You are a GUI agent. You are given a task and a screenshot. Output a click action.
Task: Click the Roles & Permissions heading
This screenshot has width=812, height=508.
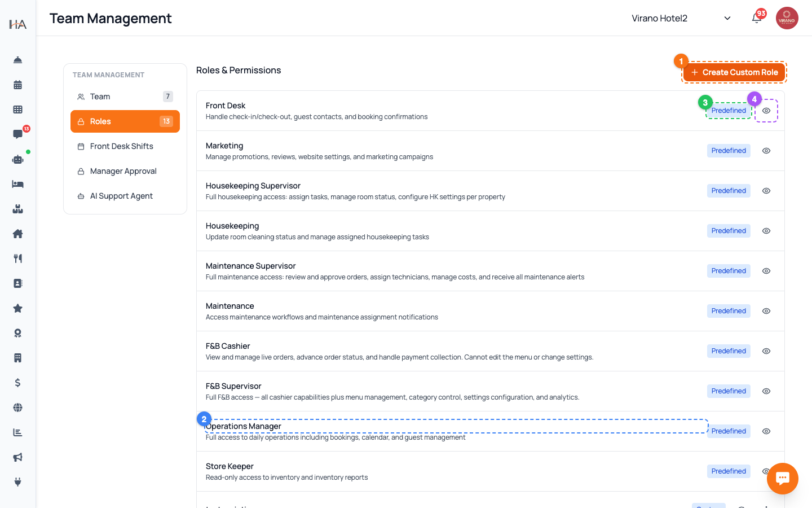tap(239, 70)
